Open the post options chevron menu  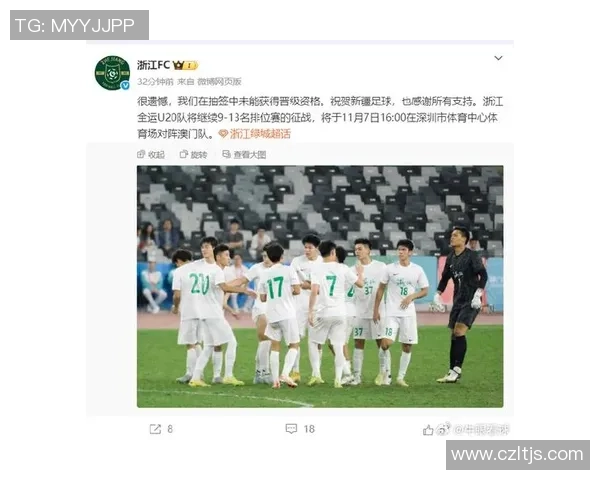click(498, 58)
